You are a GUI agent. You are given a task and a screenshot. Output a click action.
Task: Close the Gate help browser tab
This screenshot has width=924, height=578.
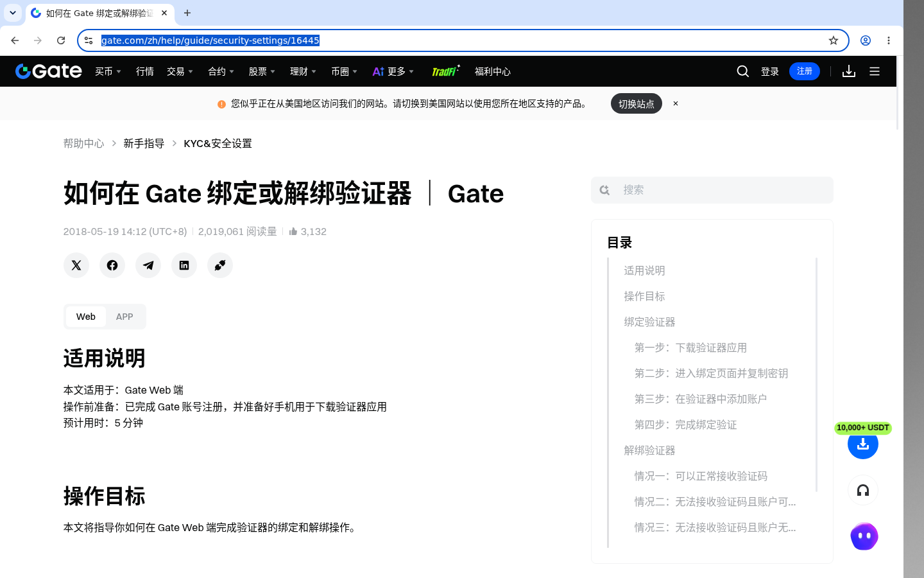click(164, 13)
